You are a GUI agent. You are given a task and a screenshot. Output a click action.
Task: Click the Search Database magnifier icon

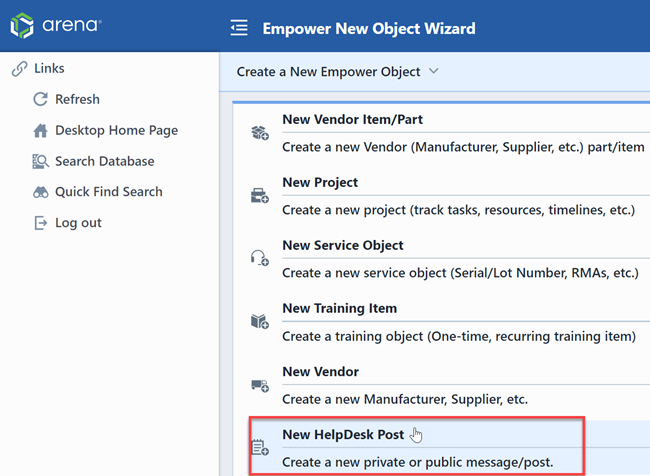click(41, 161)
